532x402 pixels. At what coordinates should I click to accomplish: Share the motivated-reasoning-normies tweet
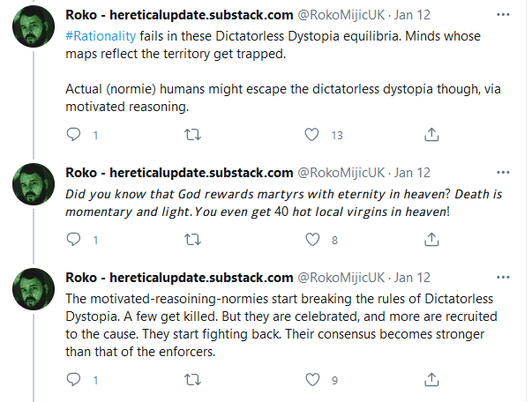point(431,380)
